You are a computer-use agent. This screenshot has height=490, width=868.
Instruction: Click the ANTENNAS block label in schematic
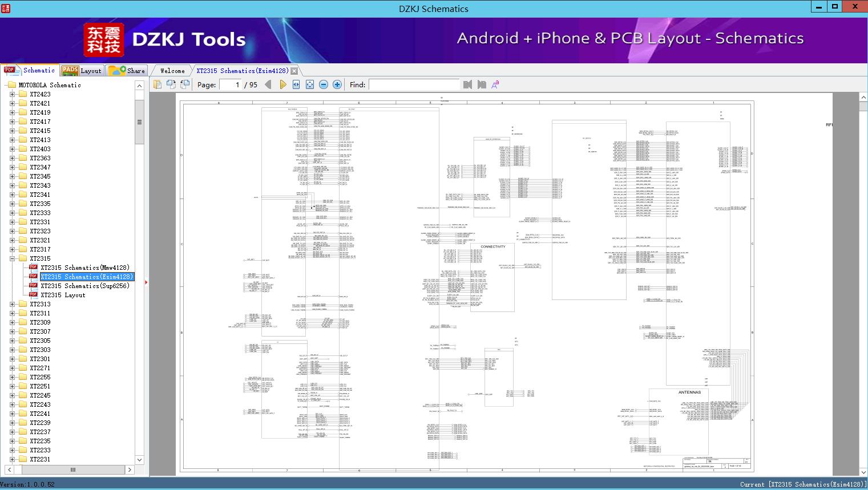[689, 392]
